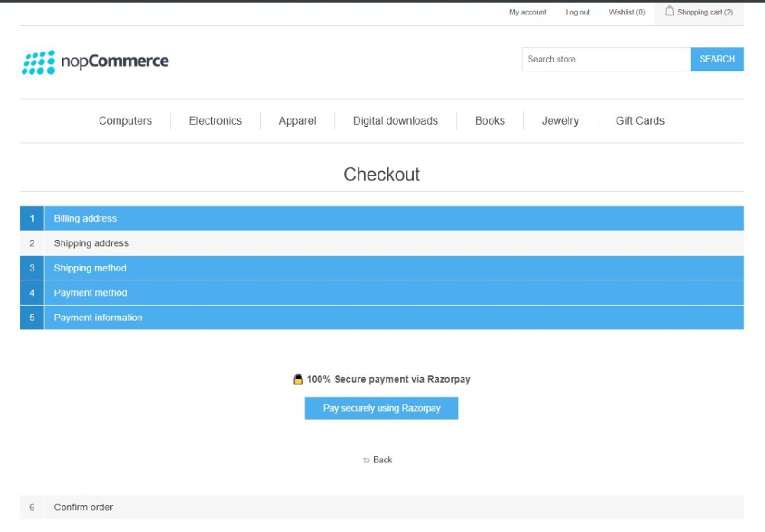Click step number 1 box
765x532 pixels.
(31, 218)
